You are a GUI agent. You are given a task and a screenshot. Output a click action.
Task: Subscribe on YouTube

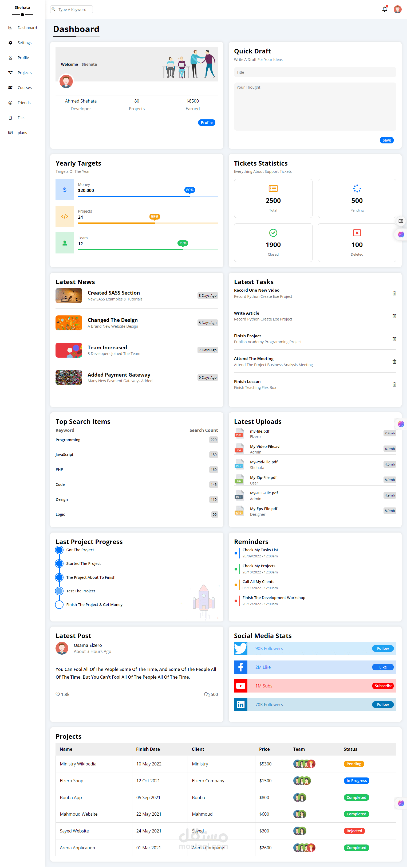tap(383, 686)
